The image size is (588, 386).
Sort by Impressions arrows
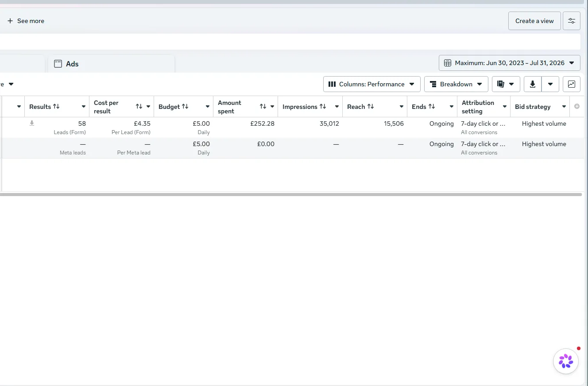pyautogui.click(x=323, y=106)
